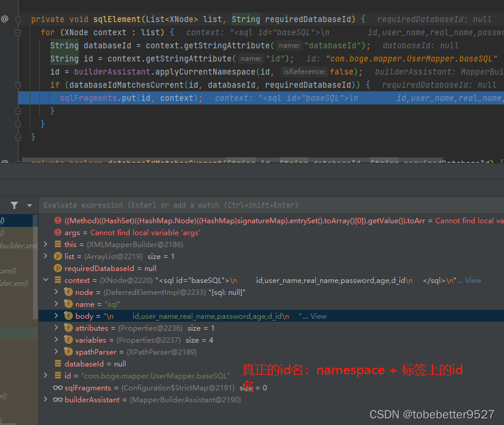Expand the 'list' ArrayList variable

click(45, 256)
